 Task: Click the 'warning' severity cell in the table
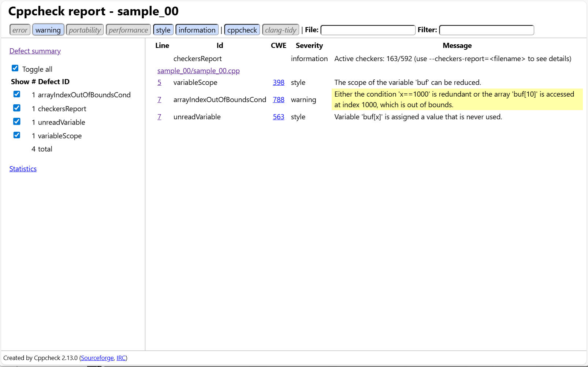pos(304,100)
